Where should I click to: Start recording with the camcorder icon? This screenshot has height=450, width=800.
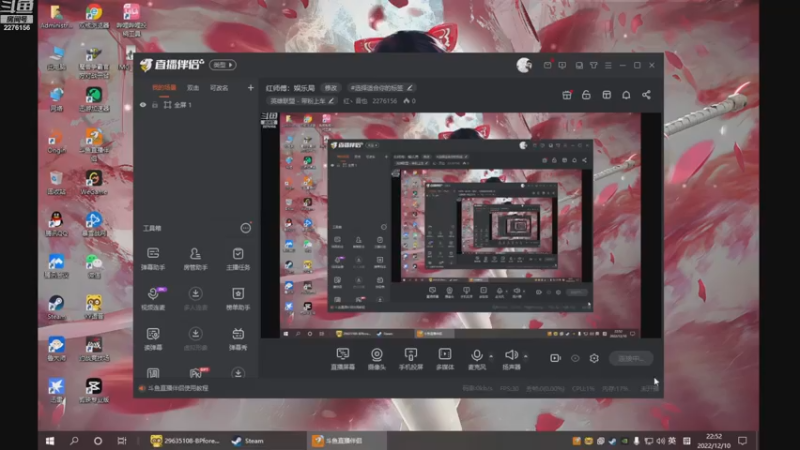(555, 358)
